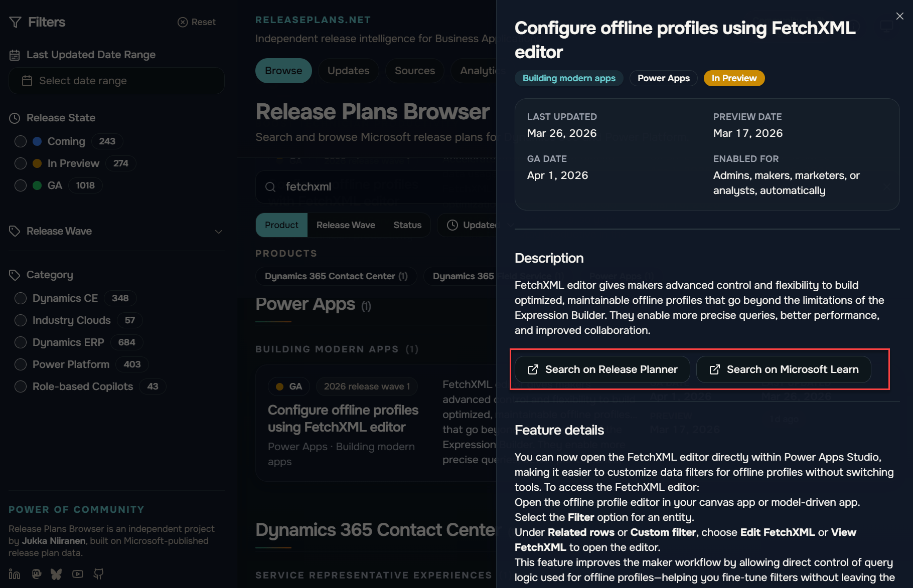Viewport: 913px width, 588px height.
Task: Click the 2026 release wave 1 badge
Action: [x=367, y=386]
